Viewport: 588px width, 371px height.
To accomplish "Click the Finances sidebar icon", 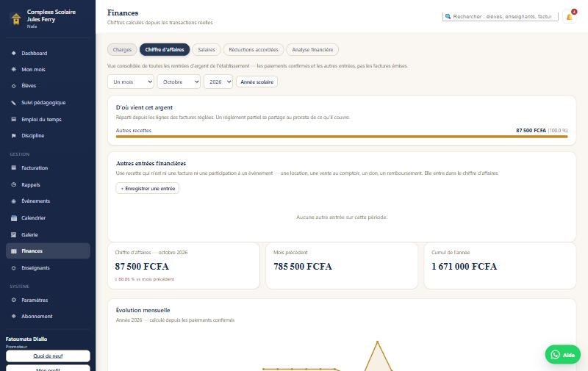I will [13, 251].
